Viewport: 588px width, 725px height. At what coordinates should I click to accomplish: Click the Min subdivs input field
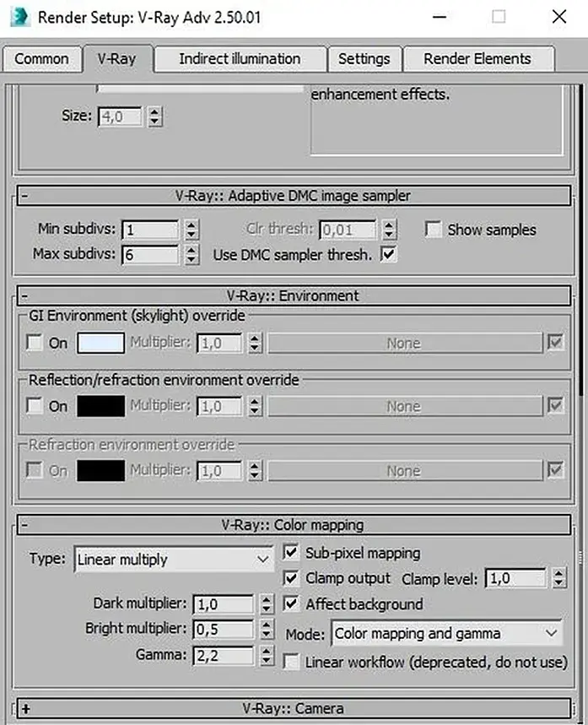tap(150, 230)
